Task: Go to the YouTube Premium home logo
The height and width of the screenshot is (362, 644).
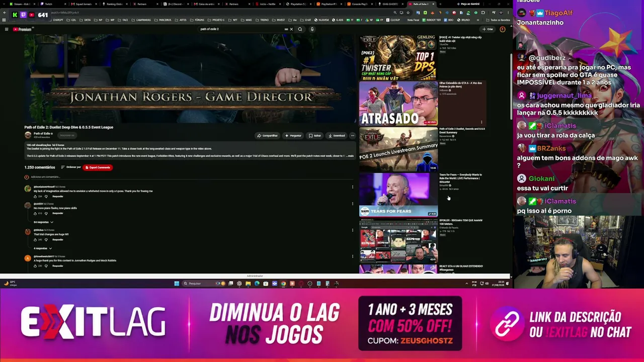Action: [22, 29]
